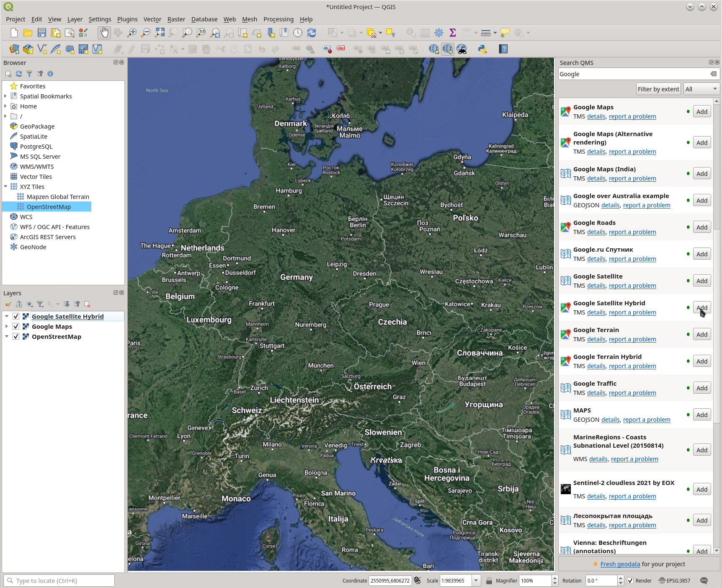The image size is (722, 588).
Task: Zoom to native resolution 1:1 icon
Action: (201, 33)
